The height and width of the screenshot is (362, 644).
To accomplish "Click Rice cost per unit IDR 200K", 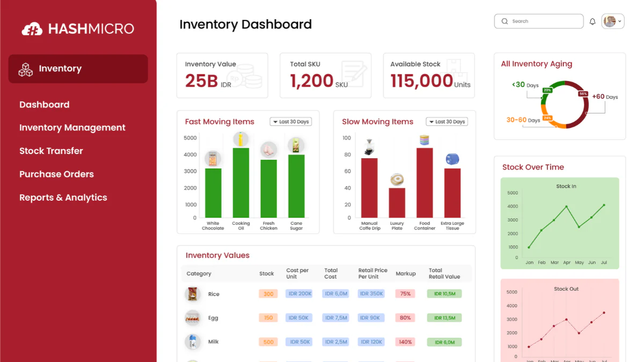I will [299, 294].
